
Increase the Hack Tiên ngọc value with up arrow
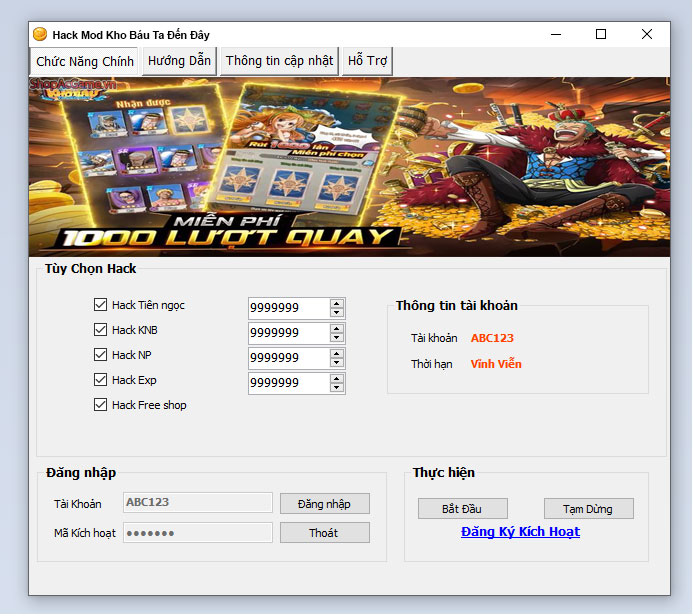[337, 304]
